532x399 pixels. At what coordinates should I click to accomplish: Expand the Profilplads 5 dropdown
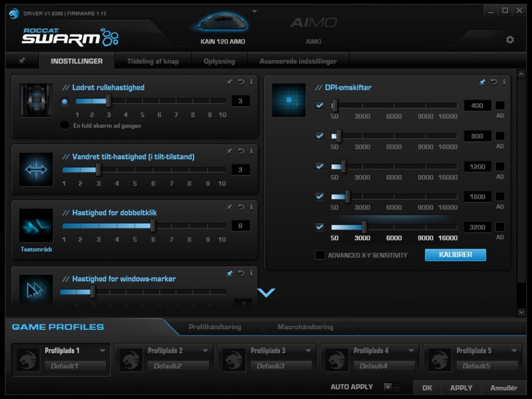click(514, 351)
